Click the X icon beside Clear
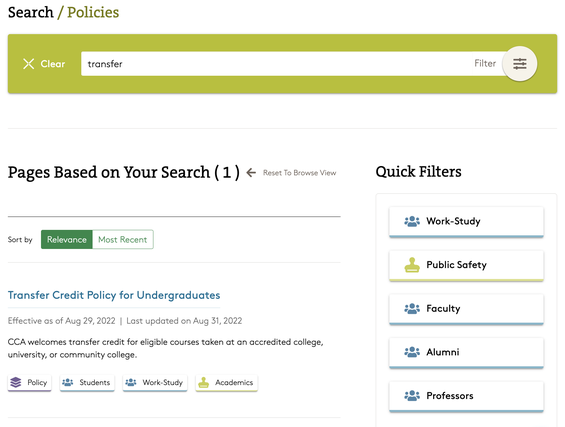The height and width of the screenshot is (427, 565). tap(28, 64)
